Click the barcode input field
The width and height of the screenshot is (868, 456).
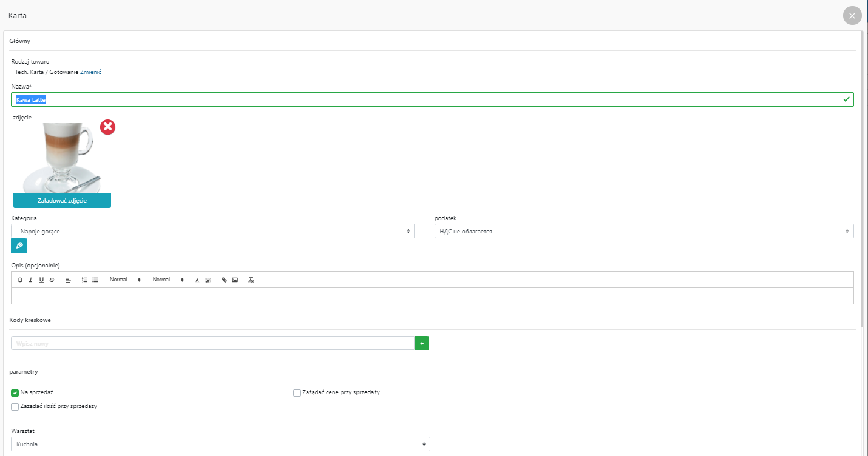[x=212, y=343]
